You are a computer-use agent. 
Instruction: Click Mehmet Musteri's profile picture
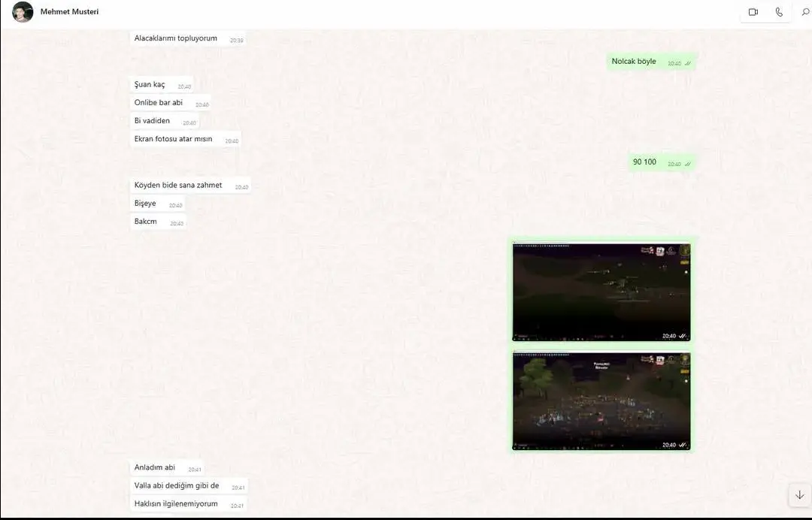[x=23, y=12]
